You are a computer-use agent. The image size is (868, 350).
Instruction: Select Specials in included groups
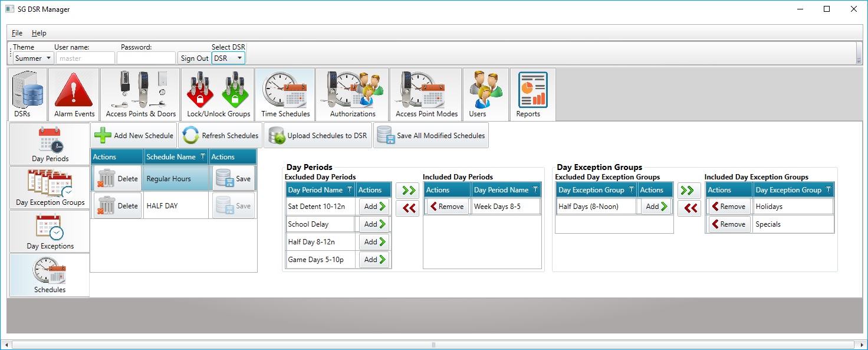pos(768,224)
